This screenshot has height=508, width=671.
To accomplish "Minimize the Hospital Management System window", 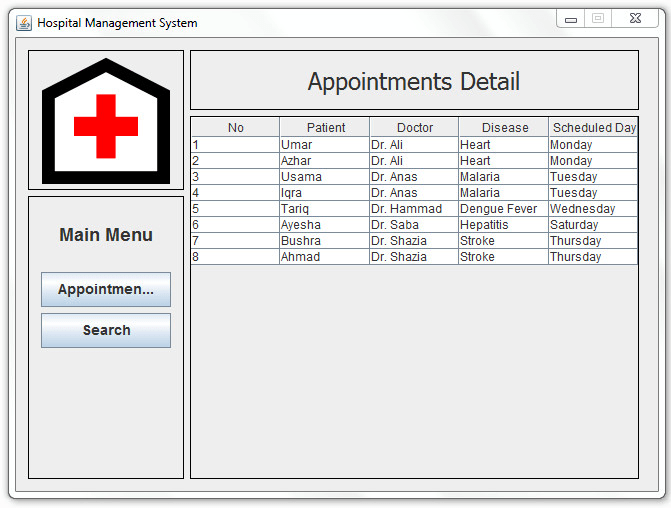I will 570,19.
